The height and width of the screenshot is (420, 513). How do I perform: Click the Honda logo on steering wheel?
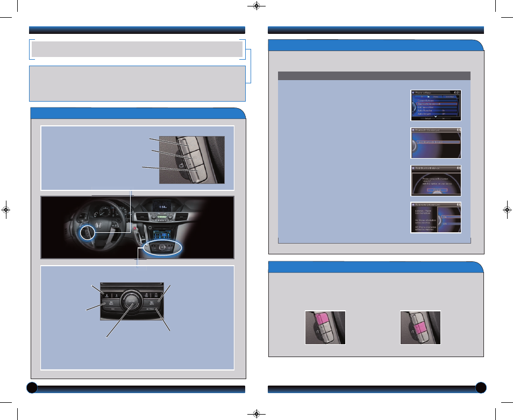coord(98,225)
